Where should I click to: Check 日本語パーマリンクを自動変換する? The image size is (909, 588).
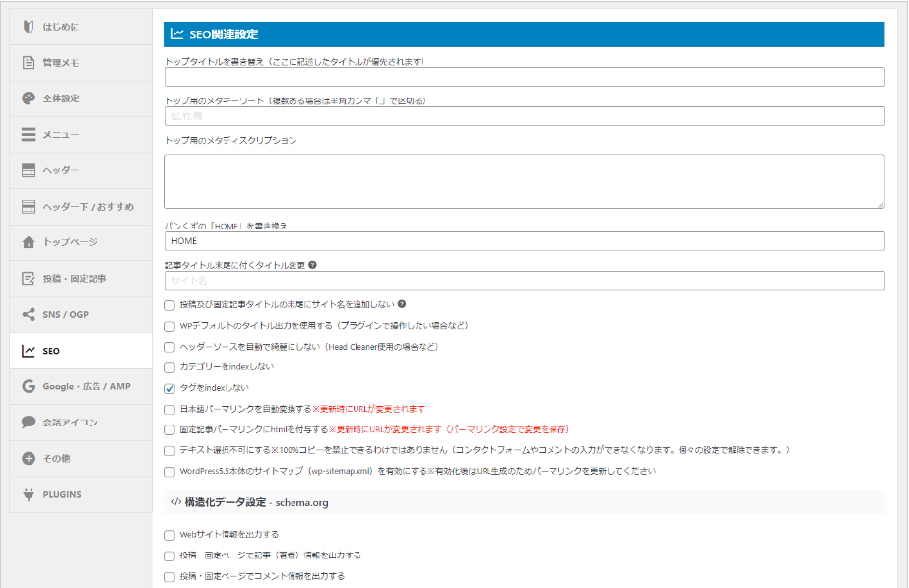(169, 410)
